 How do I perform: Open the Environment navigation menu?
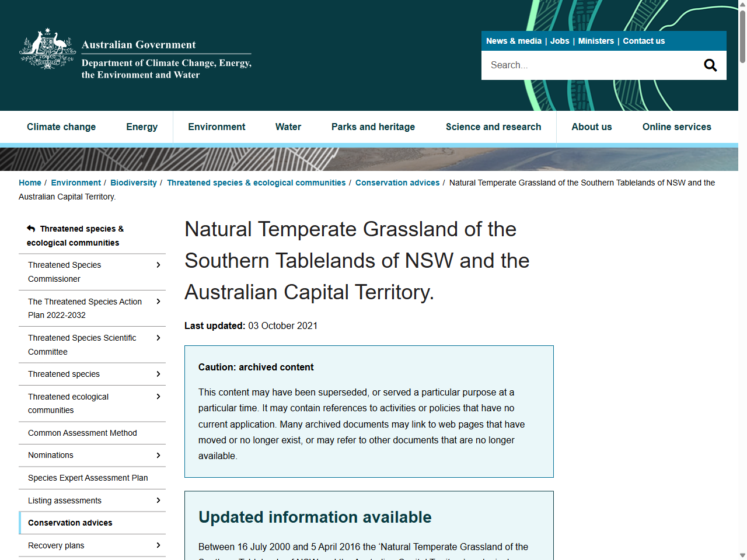[x=217, y=127]
